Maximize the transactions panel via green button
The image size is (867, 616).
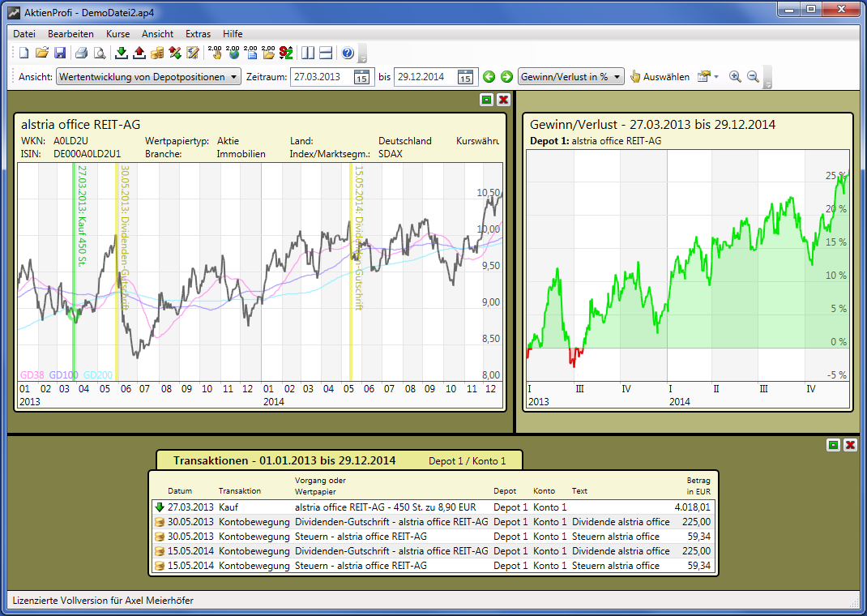pos(833,445)
